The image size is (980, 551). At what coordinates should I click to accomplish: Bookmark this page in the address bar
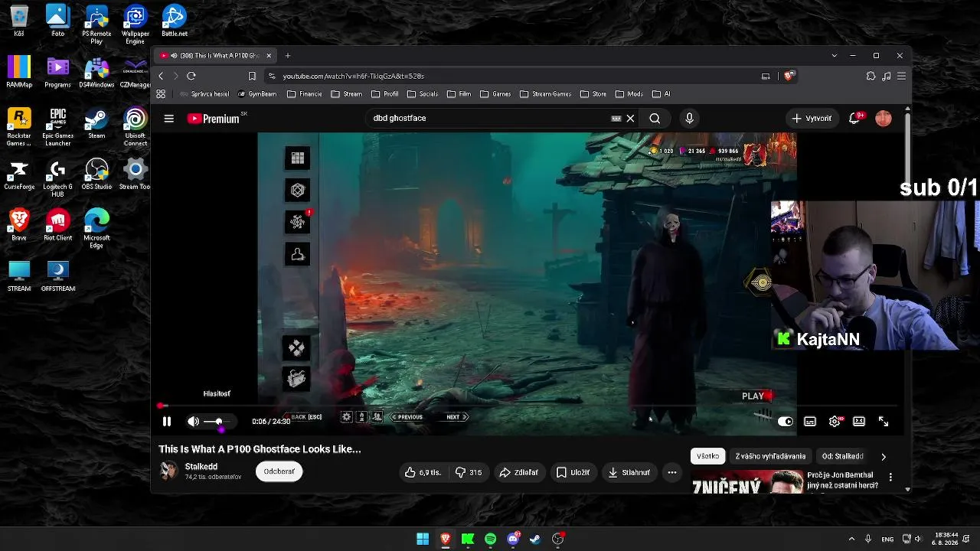(252, 76)
